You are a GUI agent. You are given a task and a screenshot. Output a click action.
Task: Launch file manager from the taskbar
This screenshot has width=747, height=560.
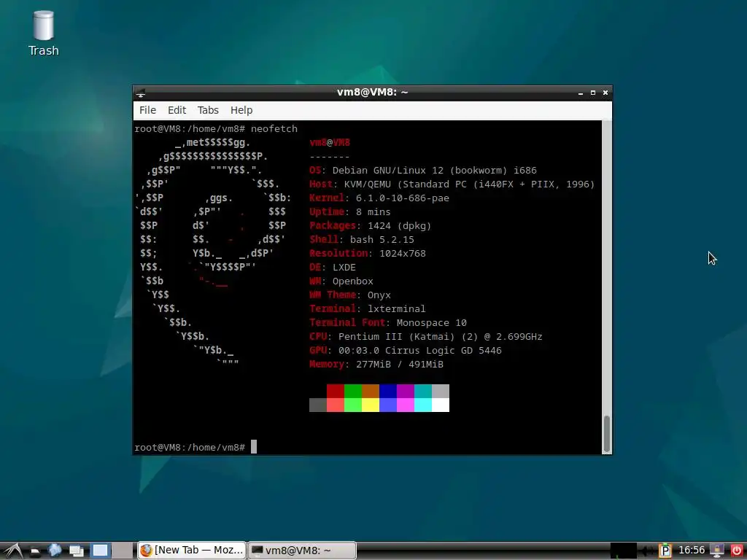click(34, 551)
